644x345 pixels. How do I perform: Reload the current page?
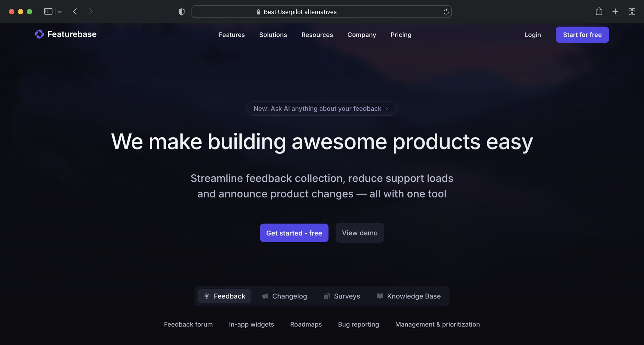(x=446, y=12)
